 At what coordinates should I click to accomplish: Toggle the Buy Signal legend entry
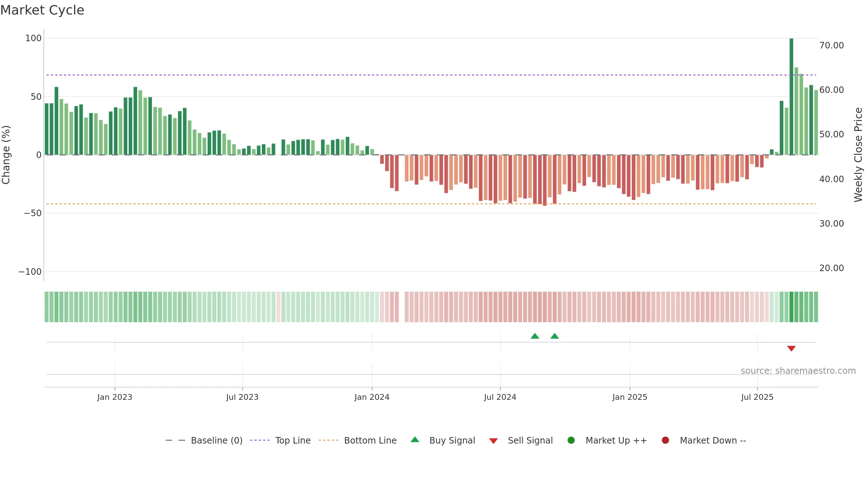click(443, 440)
